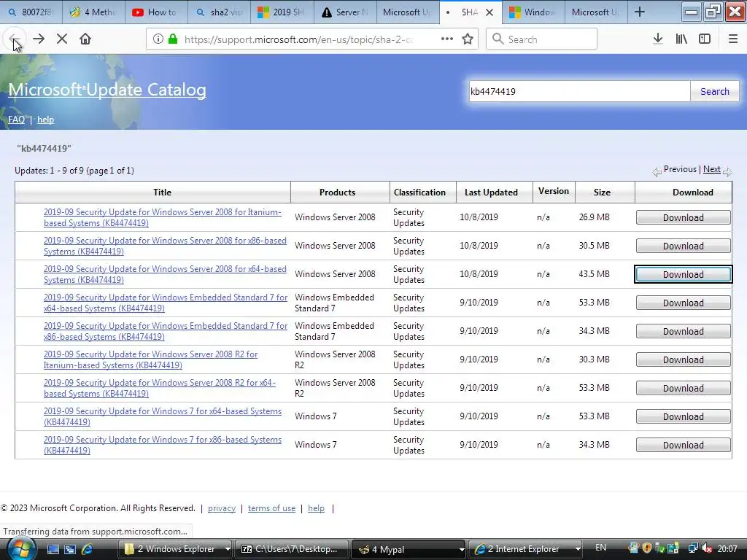This screenshot has height=560, width=747.
Task: Switch to the YouTube How to tab
Action: tap(156, 12)
